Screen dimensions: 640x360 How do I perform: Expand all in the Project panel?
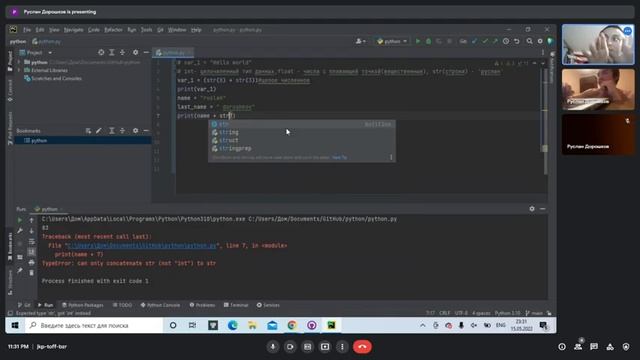[111, 52]
